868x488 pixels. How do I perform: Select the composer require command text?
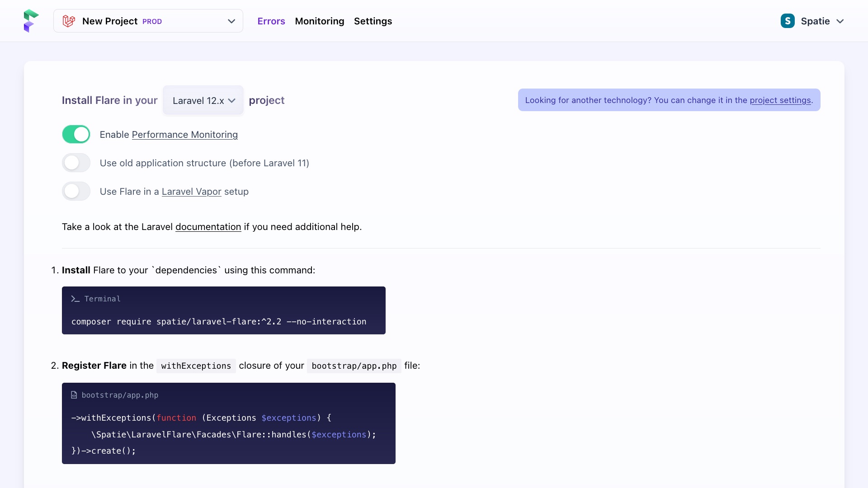coord(219,322)
